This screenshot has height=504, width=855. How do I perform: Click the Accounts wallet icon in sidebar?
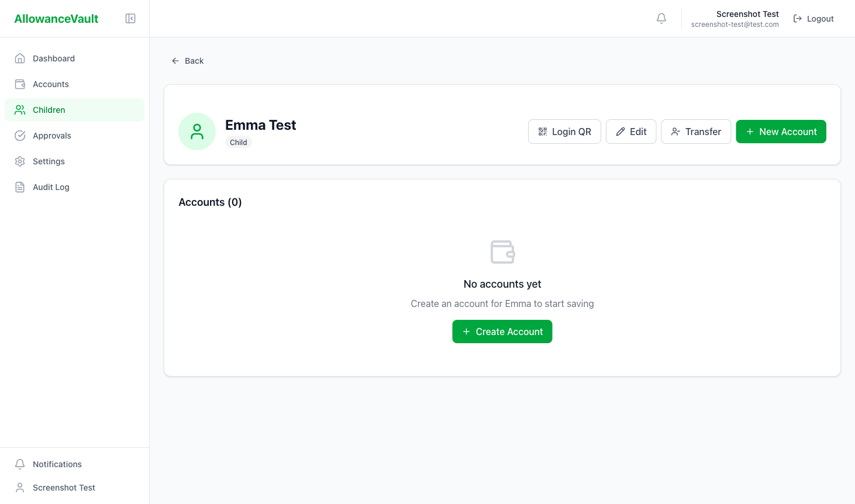[20, 84]
